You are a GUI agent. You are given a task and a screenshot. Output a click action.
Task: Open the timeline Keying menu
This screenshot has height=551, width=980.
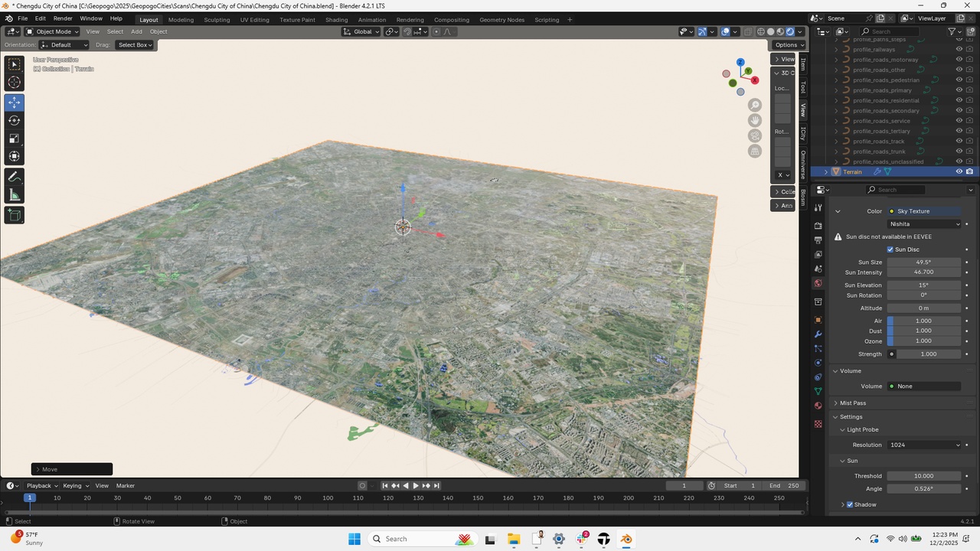(75, 485)
